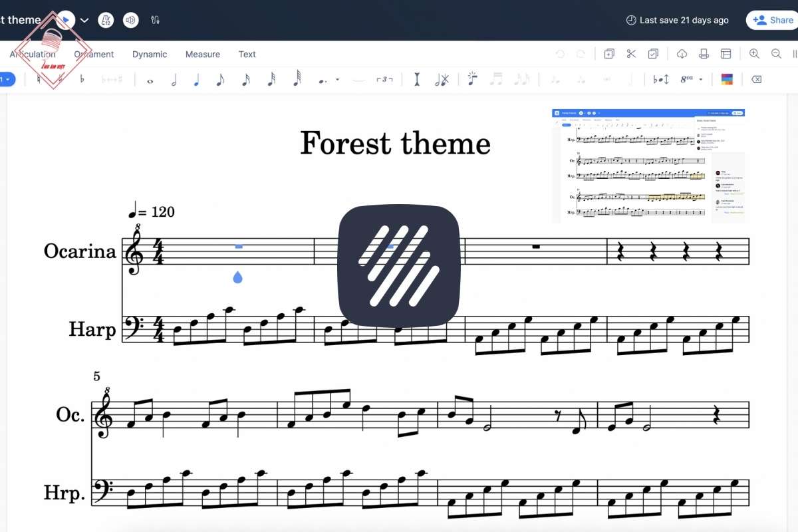Zoom out of the score
This screenshot has height=532, width=798.
(776, 54)
